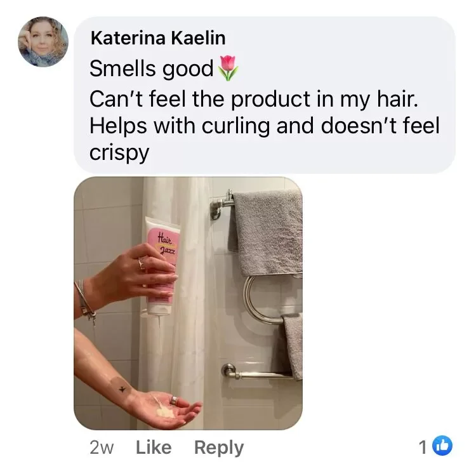Click the wrist tattoo in the photo
Viewport: 476px width, 476px height.
[122, 389]
